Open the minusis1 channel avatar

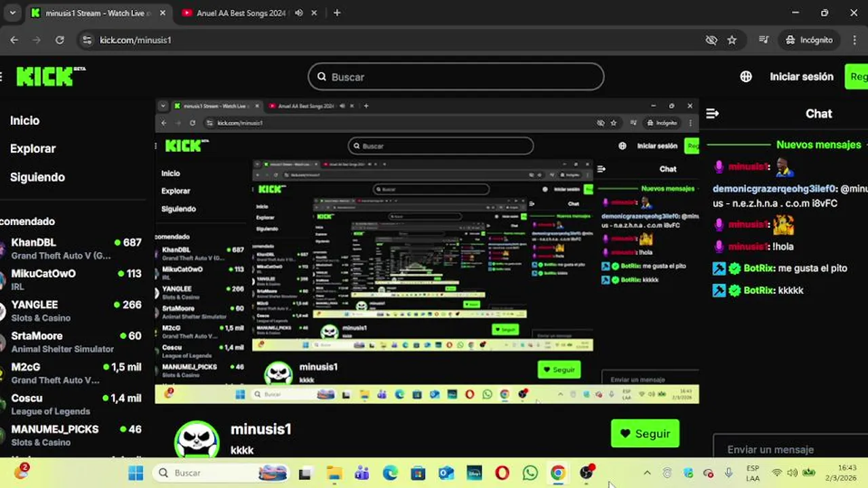point(197,439)
